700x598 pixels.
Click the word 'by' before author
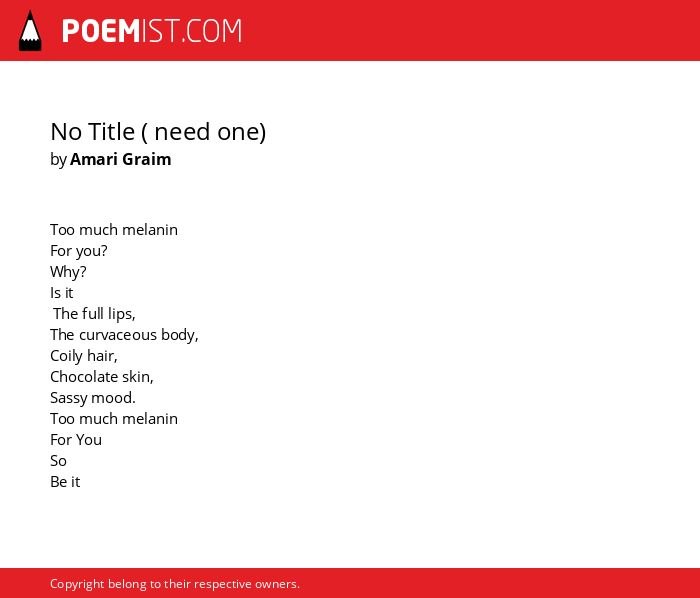point(58,160)
